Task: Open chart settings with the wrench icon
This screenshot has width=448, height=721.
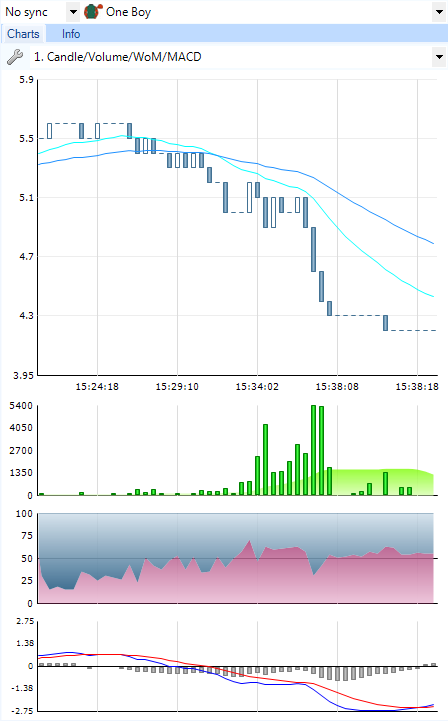Action: point(15,57)
